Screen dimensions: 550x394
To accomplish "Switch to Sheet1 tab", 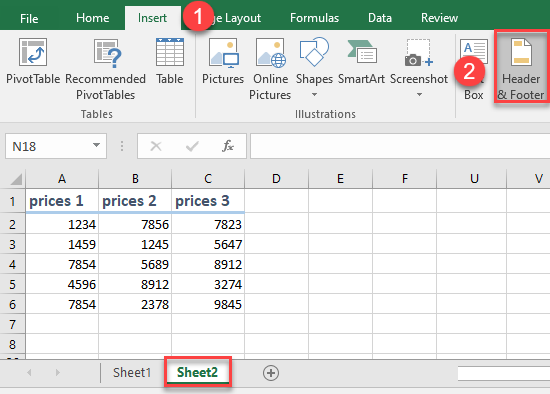I will click(x=132, y=373).
